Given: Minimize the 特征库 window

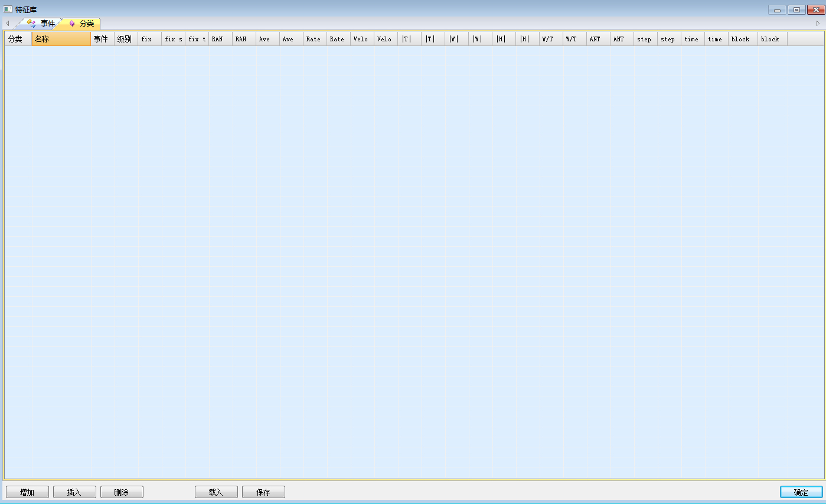Looking at the screenshot, I should point(777,10).
